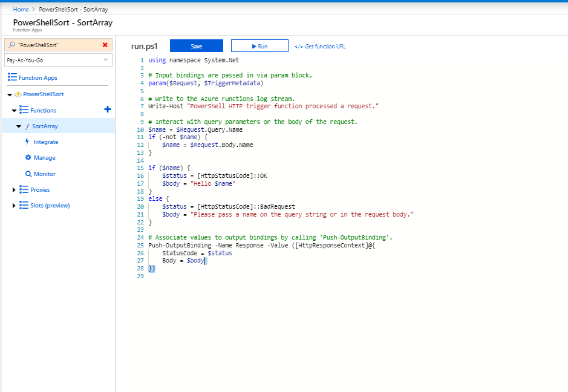Click line '$name = $Request.Query.Name'
Screen dimensions: 568x392
195,129
